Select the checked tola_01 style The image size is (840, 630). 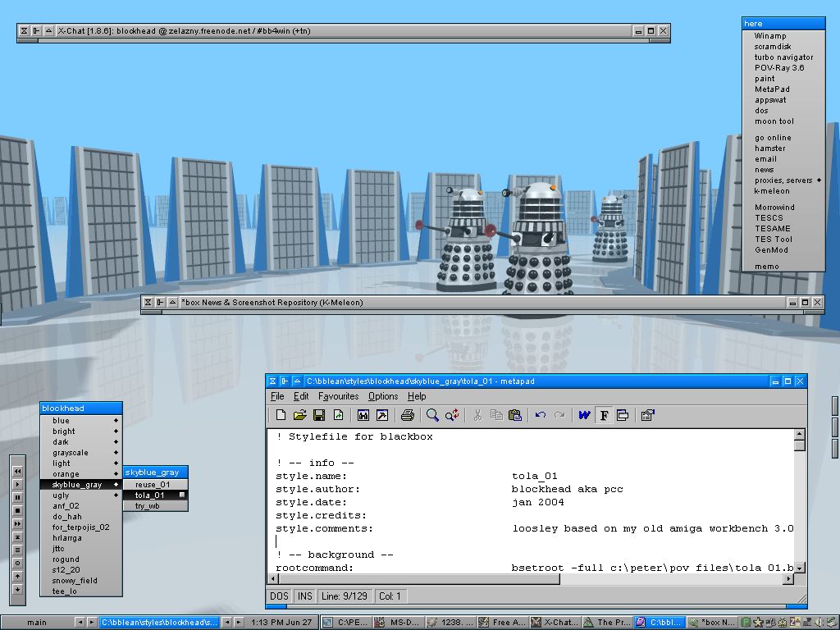coord(155,495)
